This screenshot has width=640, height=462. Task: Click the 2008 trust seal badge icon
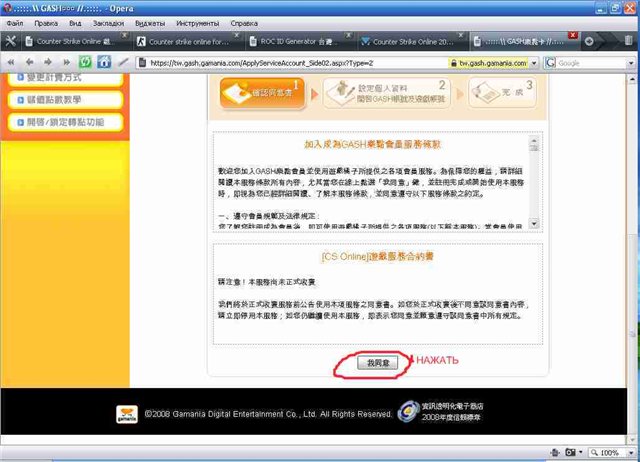pyautogui.click(x=409, y=411)
